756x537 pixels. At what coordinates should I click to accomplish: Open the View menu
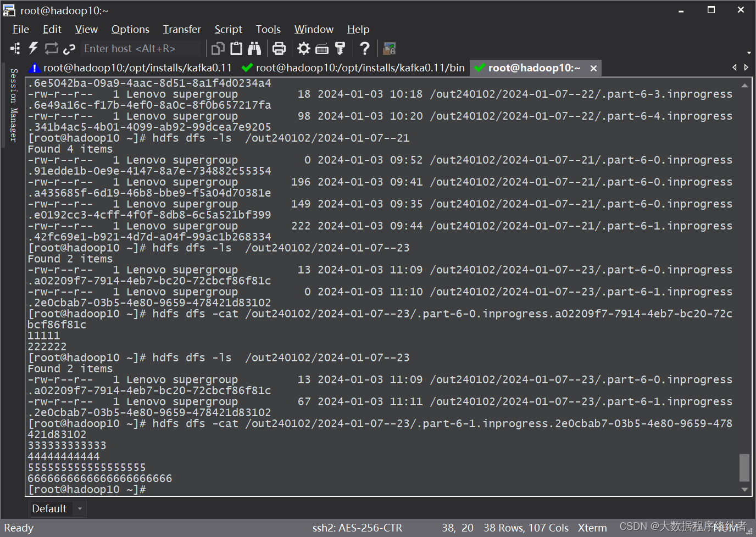(86, 29)
